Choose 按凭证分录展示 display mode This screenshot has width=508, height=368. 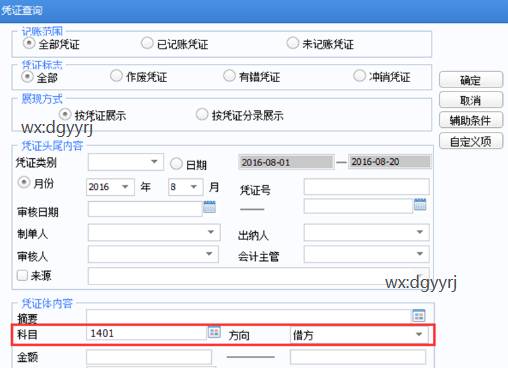pyautogui.click(x=202, y=114)
